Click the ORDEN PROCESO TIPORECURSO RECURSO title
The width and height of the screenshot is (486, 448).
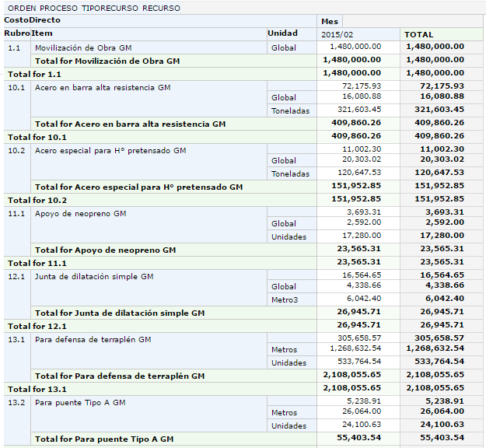point(94,8)
